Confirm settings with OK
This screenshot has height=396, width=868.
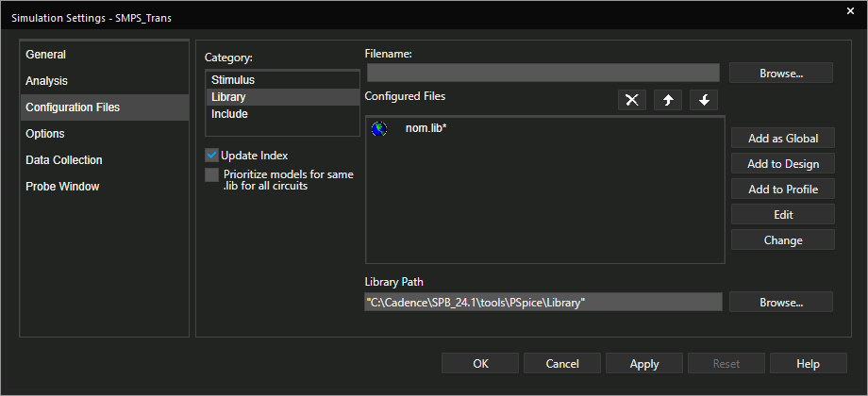coord(480,363)
